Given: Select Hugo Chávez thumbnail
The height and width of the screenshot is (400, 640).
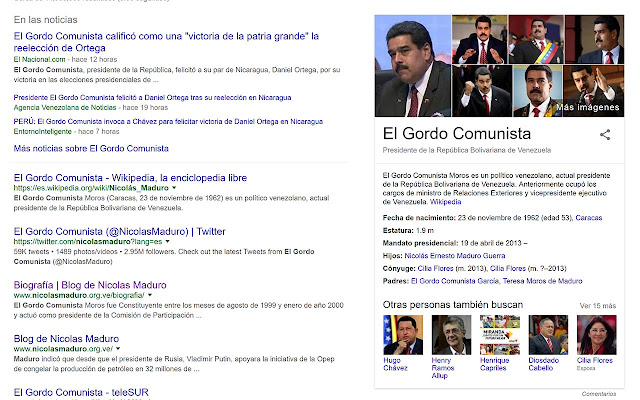Looking at the screenshot, I should point(403,335).
